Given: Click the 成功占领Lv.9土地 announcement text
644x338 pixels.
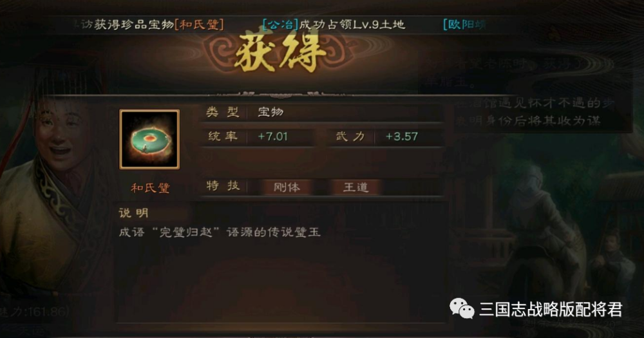Looking at the screenshot, I should pyautogui.click(x=352, y=24).
